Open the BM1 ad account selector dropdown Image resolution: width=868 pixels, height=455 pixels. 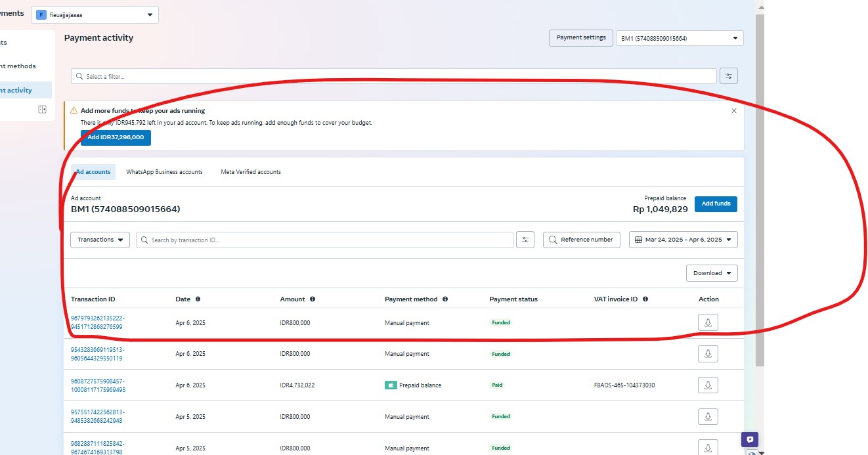click(679, 38)
